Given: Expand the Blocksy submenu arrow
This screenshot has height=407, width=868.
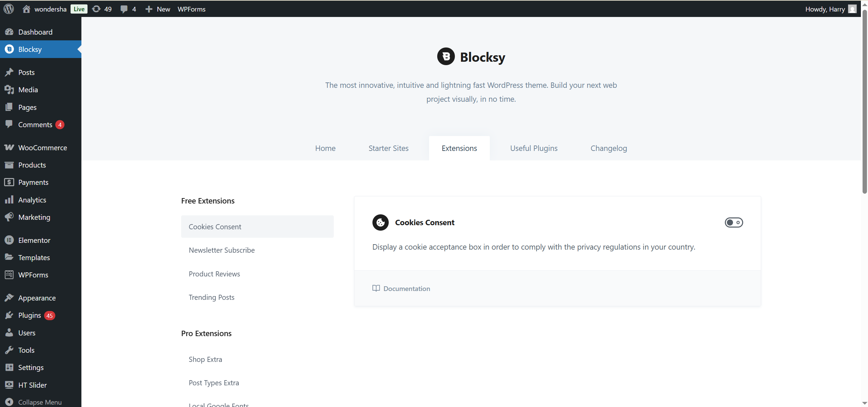Looking at the screenshot, I should [x=79, y=49].
